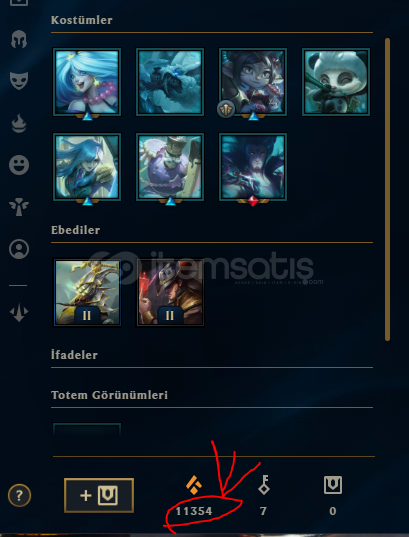The image size is (409, 537).
Task: Open the champions helmet sidebar filter
Action: click(19, 39)
